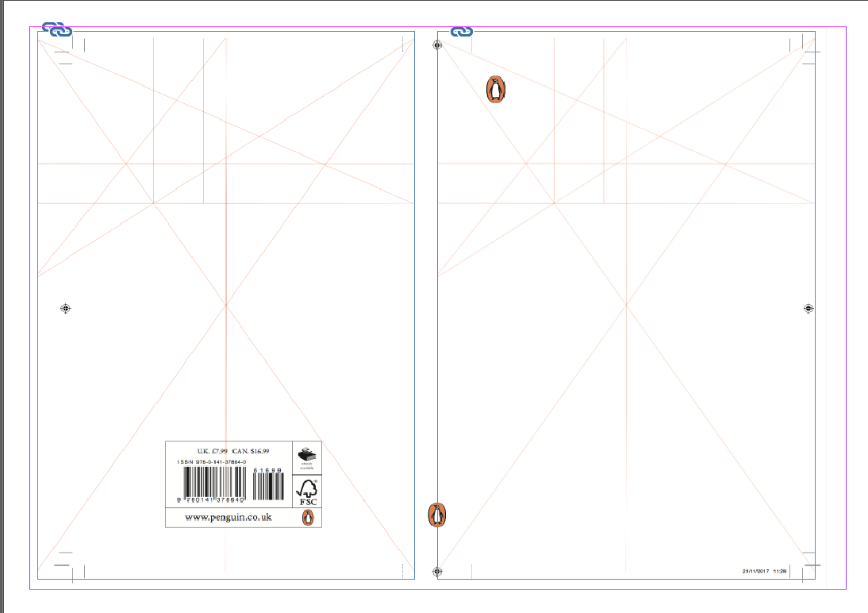Click the Penguin logo near top of right page
868x613 pixels.
[495, 89]
